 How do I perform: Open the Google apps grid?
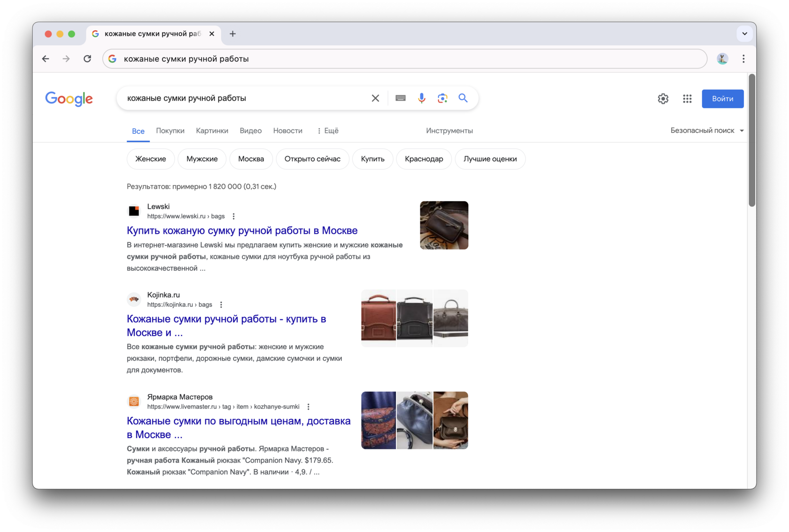(x=687, y=99)
